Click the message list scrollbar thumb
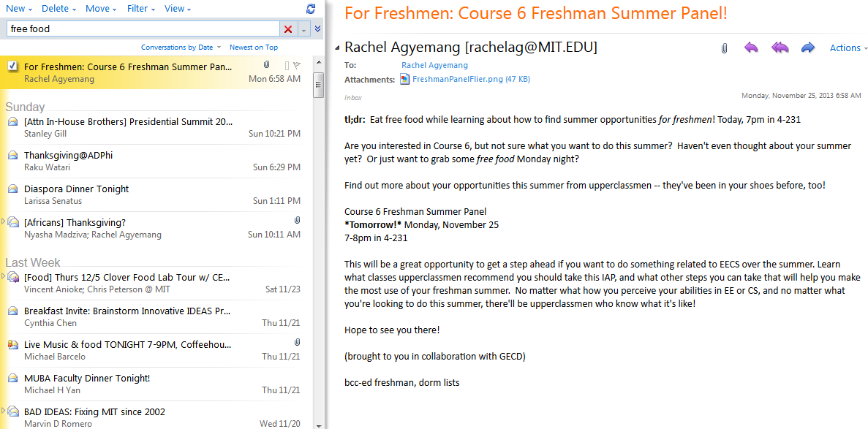The image size is (868, 429). pyautogui.click(x=319, y=86)
